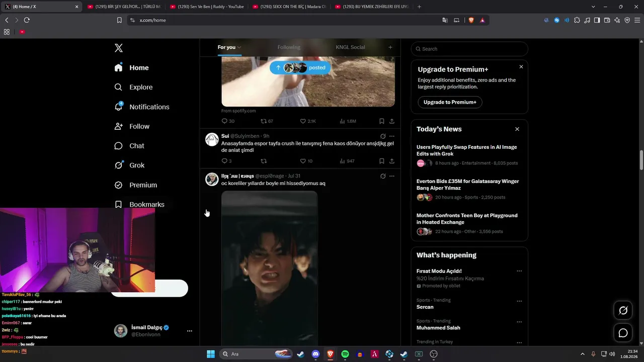The image size is (644, 362).
Task: Play the video in the espi0nage post
Action: coord(270,268)
